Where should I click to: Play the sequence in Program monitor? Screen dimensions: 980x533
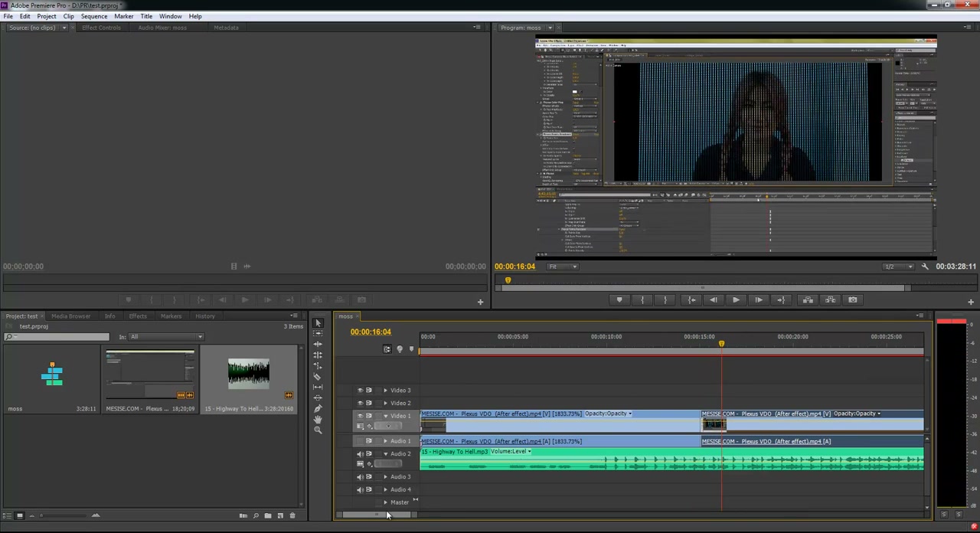(736, 300)
